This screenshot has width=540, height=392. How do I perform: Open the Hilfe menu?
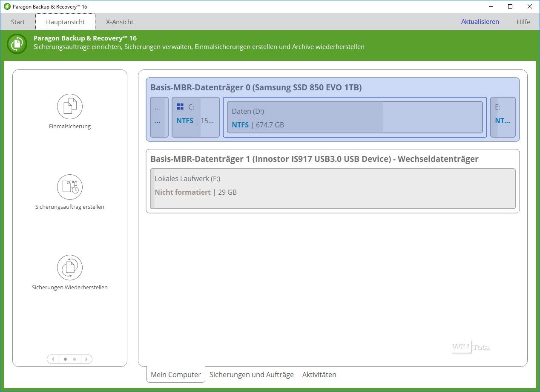pyautogui.click(x=523, y=22)
